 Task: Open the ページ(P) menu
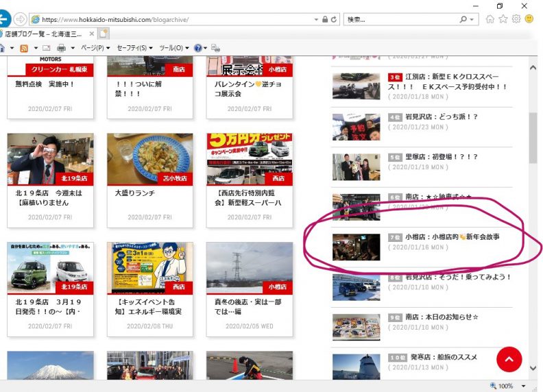(x=95, y=48)
